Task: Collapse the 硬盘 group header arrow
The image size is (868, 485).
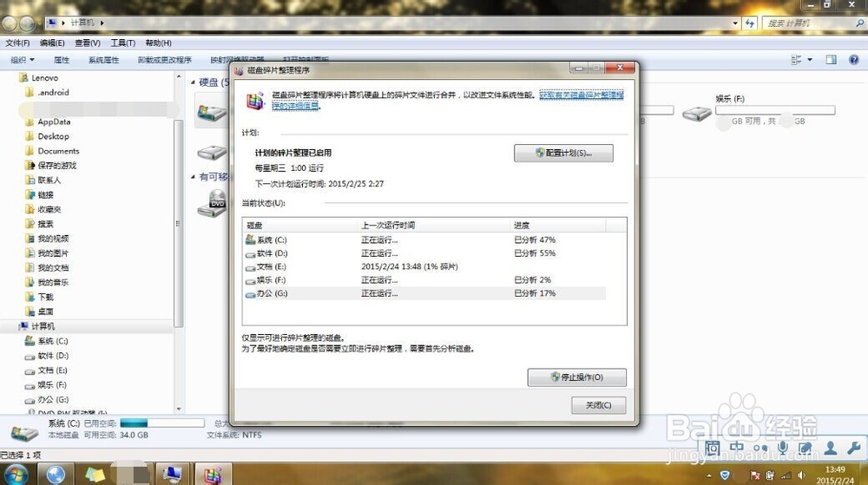Action: coord(194,82)
